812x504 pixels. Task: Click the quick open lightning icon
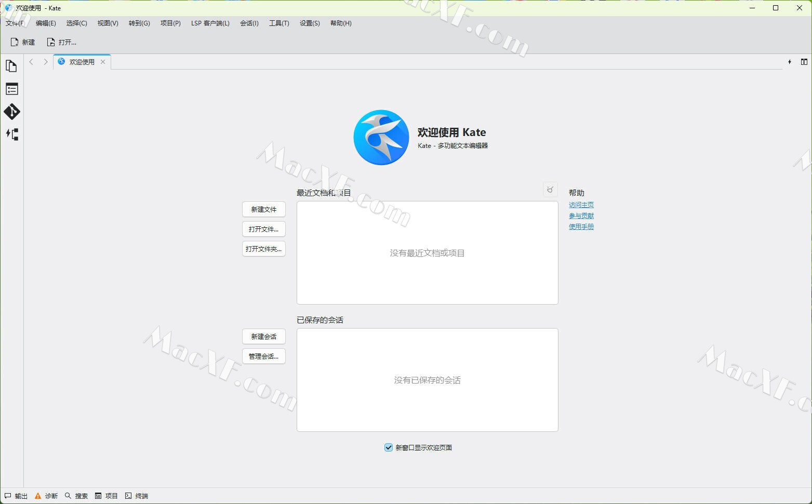(790, 62)
